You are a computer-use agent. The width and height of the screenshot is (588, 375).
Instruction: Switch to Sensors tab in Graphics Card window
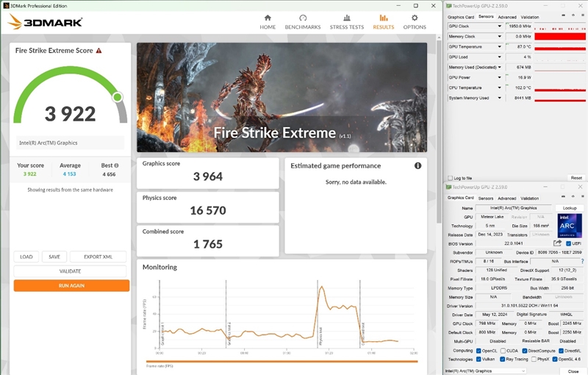[486, 198]
